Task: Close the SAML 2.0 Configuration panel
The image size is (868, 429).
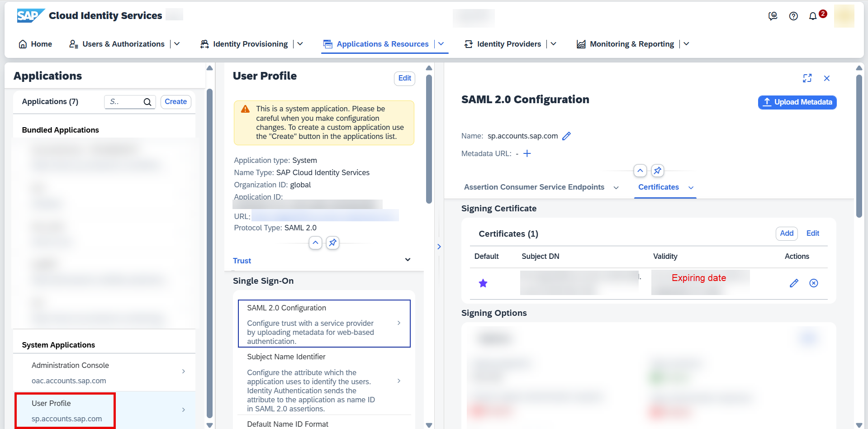Action: click(x=827, y=78)
